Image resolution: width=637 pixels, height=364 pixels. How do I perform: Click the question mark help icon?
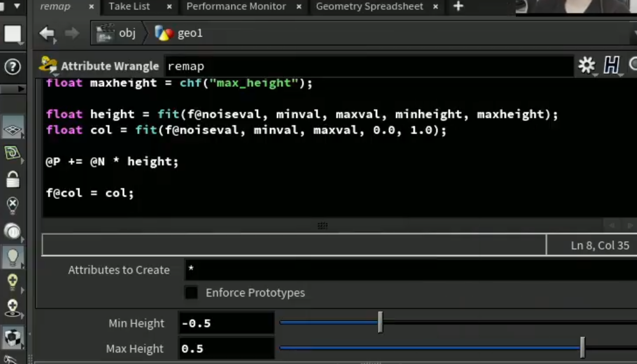pos(12,67)
